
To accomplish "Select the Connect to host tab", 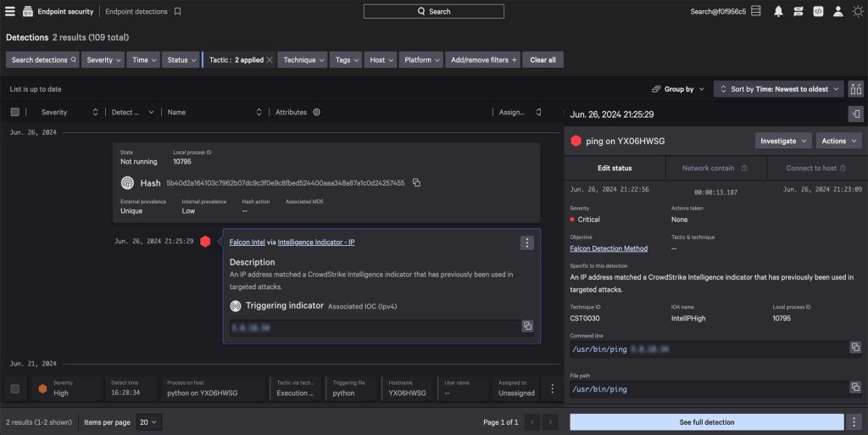I will point(816,168).
